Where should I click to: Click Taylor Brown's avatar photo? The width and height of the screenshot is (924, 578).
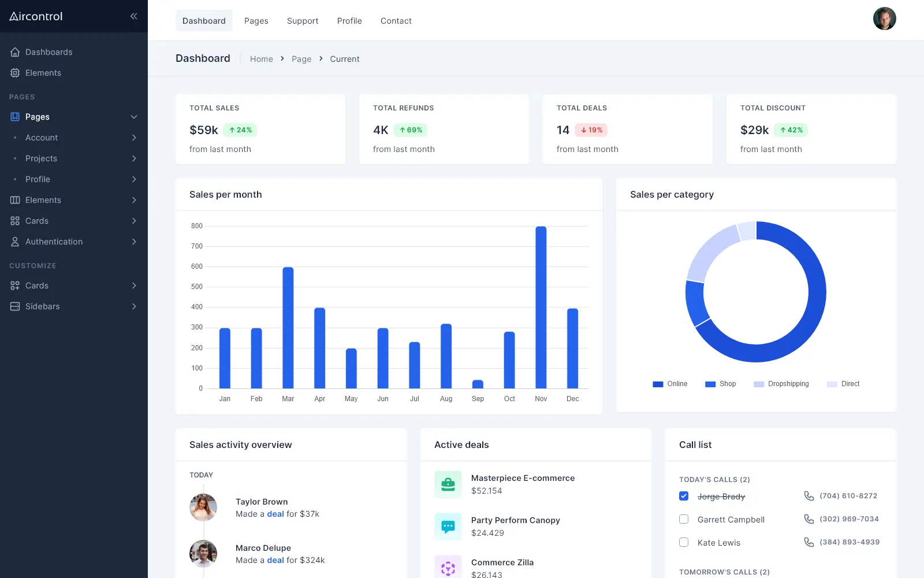pos(203,507)
